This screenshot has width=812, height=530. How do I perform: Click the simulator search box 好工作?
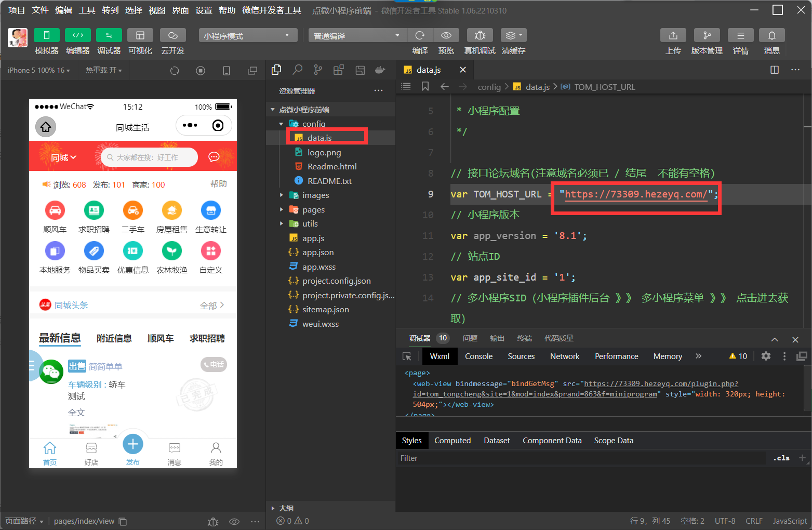[150, 157]
